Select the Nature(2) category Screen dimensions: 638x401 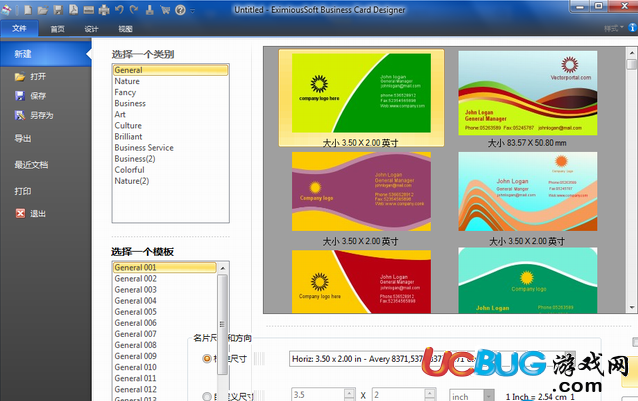coord(170,181)
